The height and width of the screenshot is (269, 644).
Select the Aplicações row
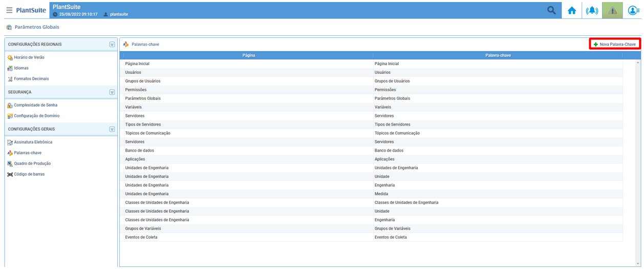pyautogui.click(x=372, y=159)
